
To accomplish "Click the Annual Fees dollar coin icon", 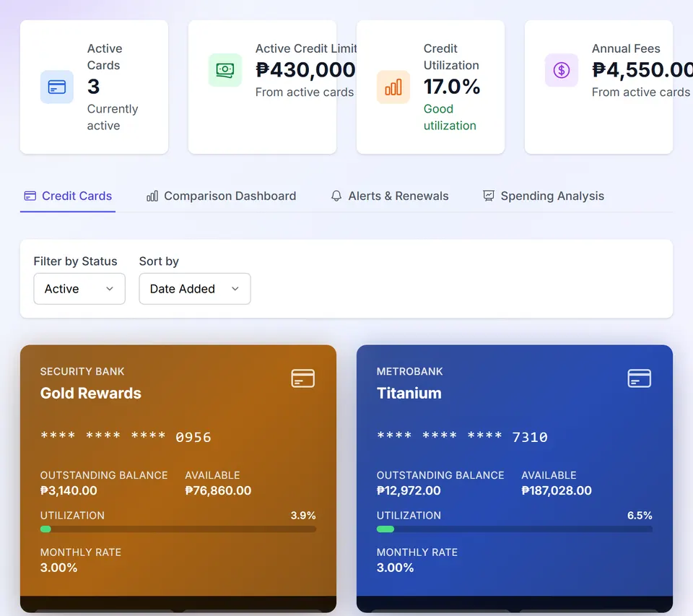I will tap(562, 70).
